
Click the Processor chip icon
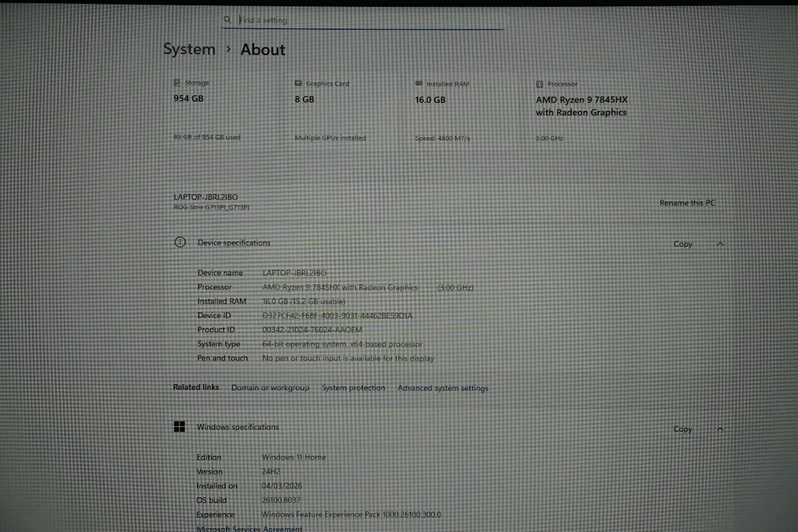pos(539,84)
